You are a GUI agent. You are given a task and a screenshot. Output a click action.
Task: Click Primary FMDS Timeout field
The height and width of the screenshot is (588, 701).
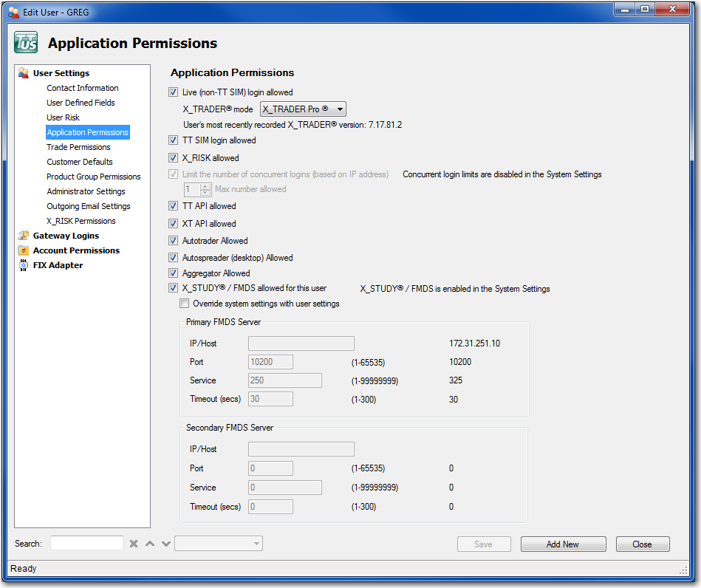click(x=271, y=399)
